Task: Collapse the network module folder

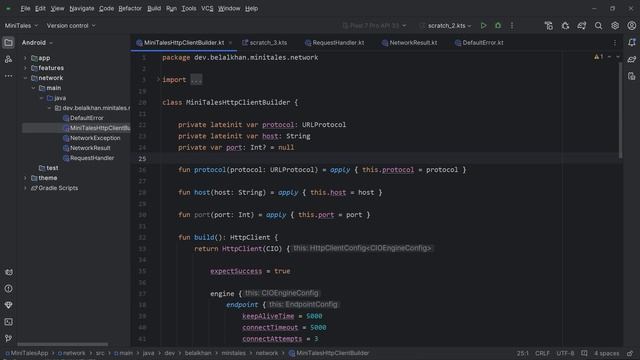Action: 25,78
